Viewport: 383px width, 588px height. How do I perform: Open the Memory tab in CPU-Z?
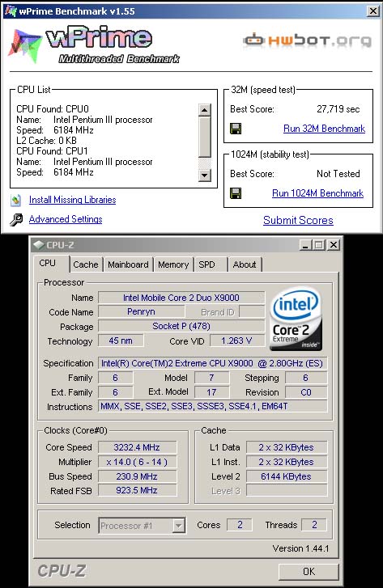point(173,264)
